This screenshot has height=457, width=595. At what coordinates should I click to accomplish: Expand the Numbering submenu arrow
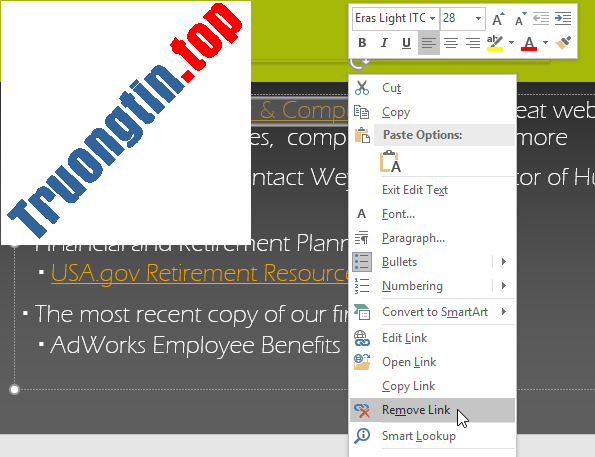504,285
